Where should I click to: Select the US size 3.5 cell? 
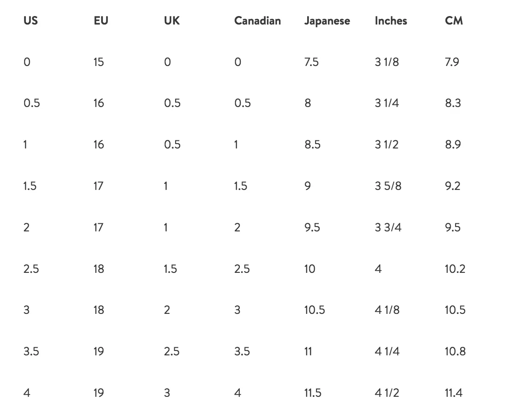point(31,352)
